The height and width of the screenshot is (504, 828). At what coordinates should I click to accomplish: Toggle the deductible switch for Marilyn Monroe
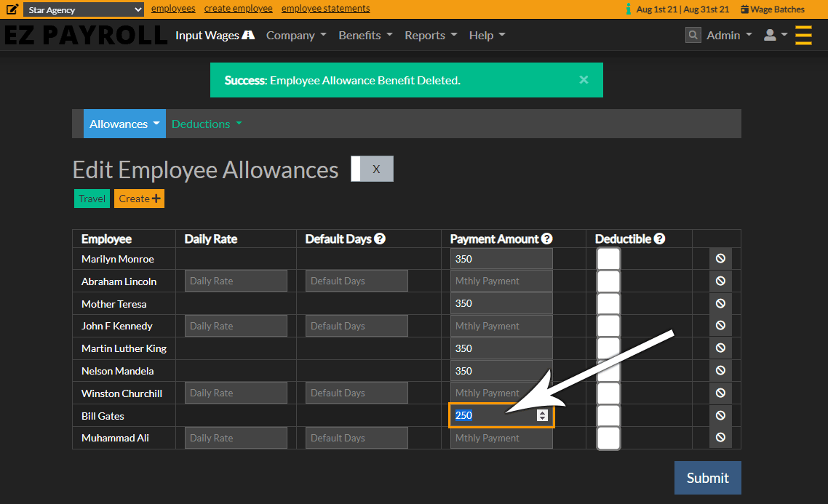pyautogui.click(x=608, y=258)
